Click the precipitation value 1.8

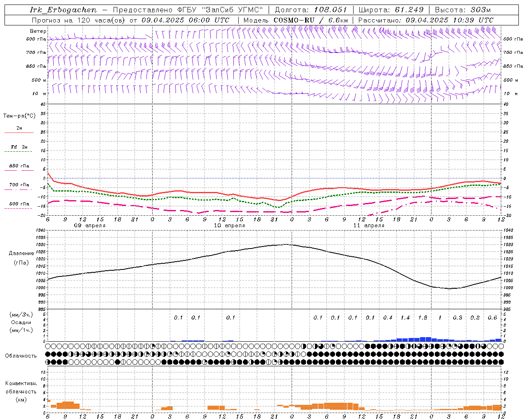[422, 318]
